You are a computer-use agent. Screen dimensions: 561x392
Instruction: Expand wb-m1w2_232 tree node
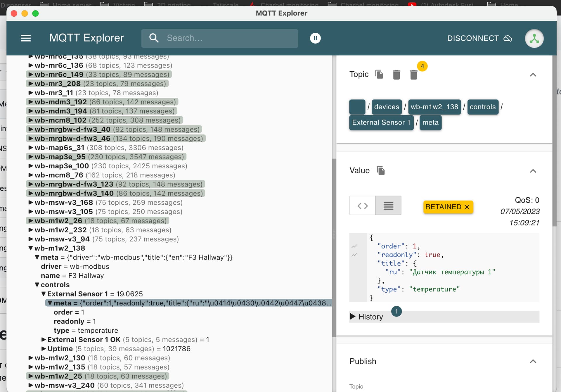pos(30,230)
